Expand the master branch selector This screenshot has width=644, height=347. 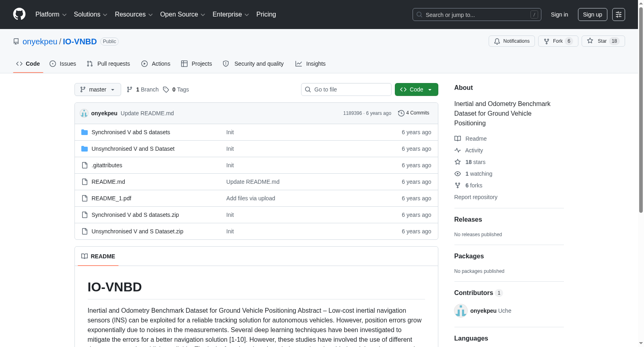click(98, 89)
